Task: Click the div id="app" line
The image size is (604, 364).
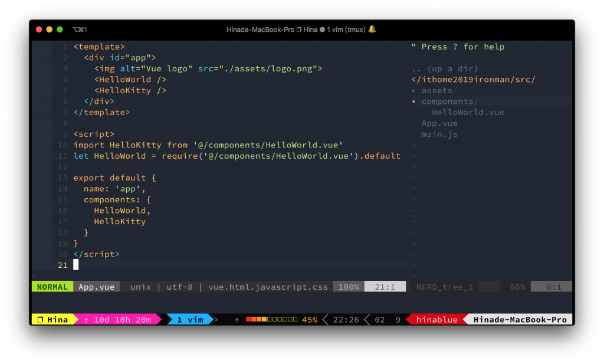Action: click(x=120, y=58)
